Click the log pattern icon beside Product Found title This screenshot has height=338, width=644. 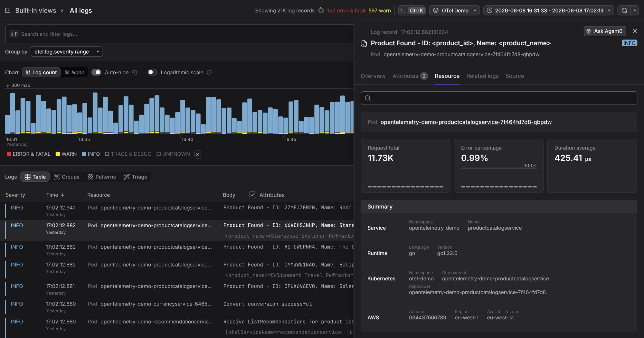point(364,43)
